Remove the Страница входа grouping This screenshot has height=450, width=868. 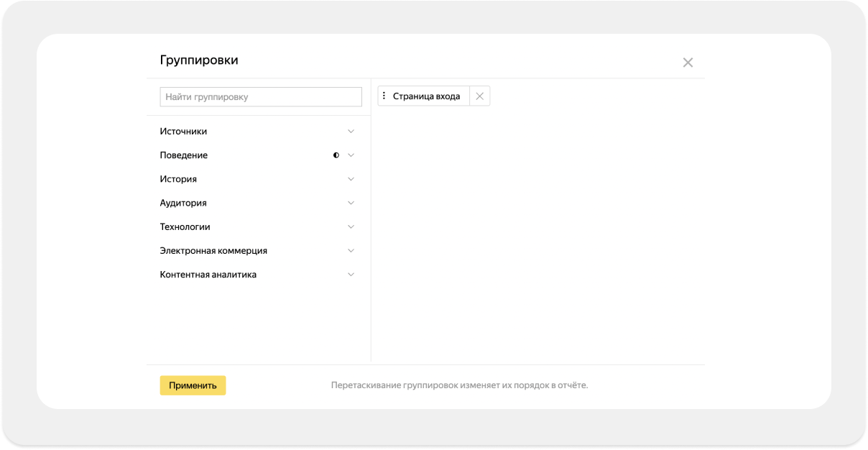click(480, 96)
